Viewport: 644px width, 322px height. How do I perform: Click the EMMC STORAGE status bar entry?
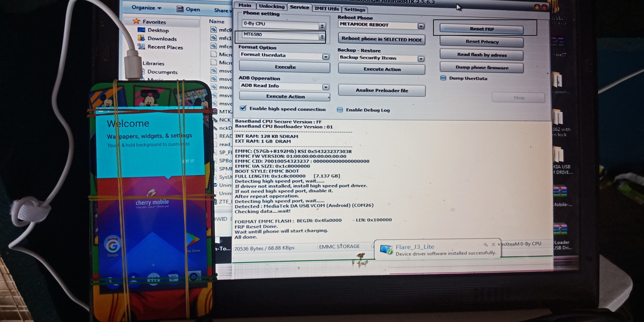click(x=340, y=247)
